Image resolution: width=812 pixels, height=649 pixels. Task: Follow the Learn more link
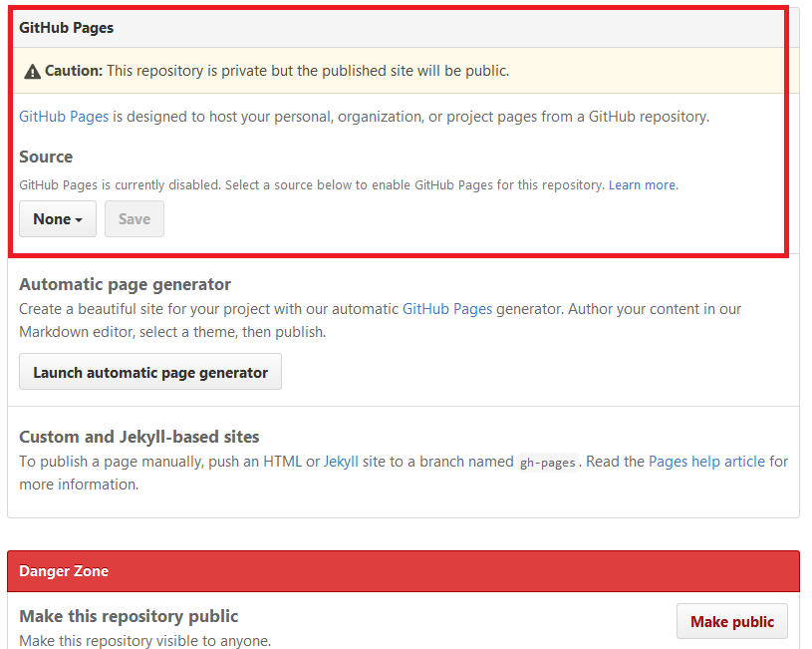[x=643, y=185]
